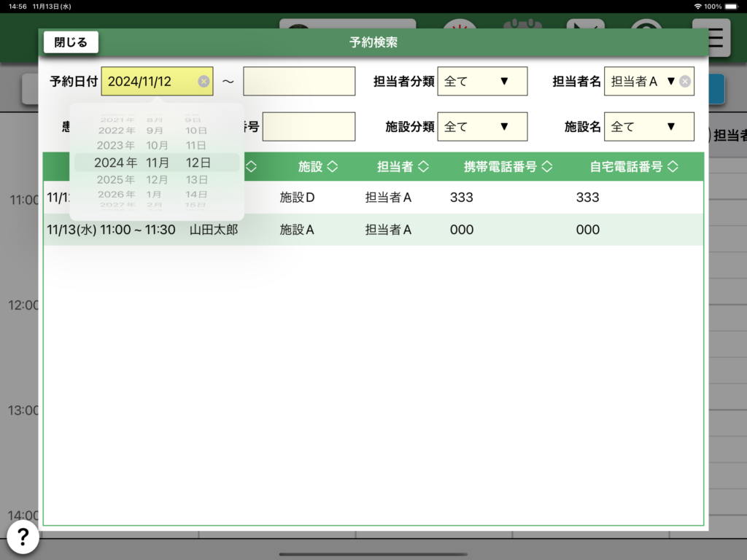Viewport: 747px width, 560px height.
Task: Pick 12月 in the month wheel
Action: pyautogui.click(x=158, y=179)
